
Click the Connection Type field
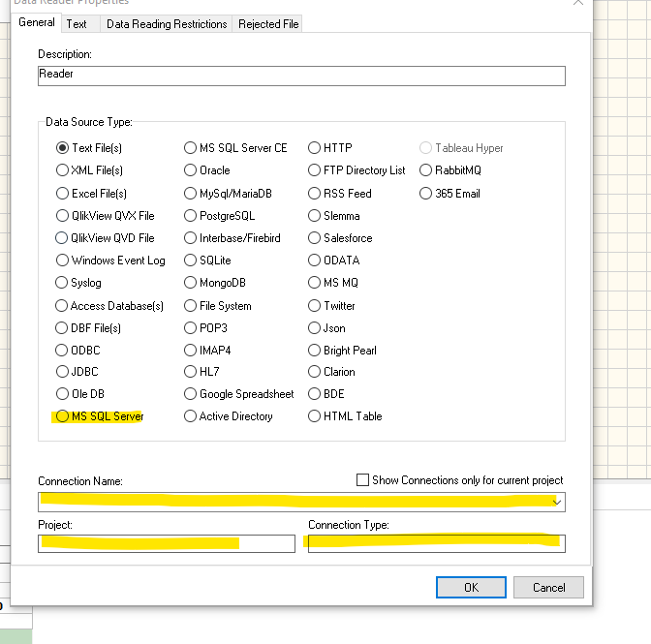pos(437,543)
